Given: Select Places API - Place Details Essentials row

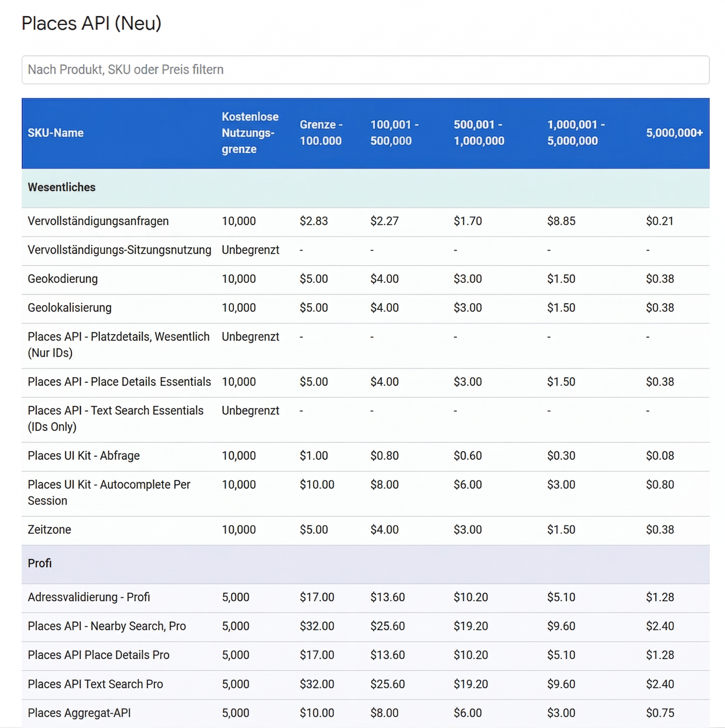Looking at the screenshot, I should pyautogui.click(x=119, y=381).
